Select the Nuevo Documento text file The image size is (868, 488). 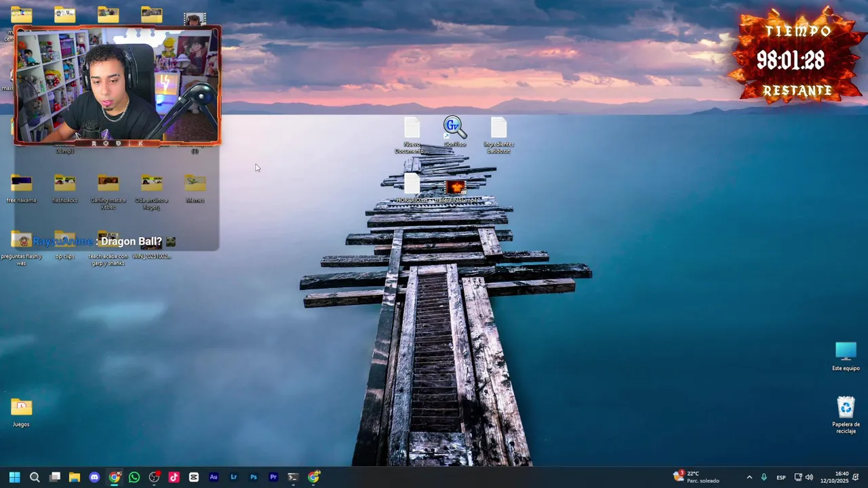412,135
